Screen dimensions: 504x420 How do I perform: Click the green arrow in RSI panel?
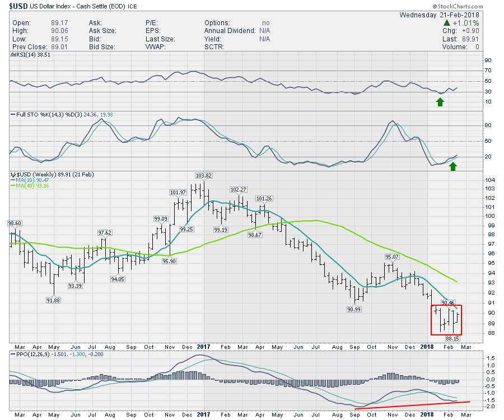pos(440,102)
